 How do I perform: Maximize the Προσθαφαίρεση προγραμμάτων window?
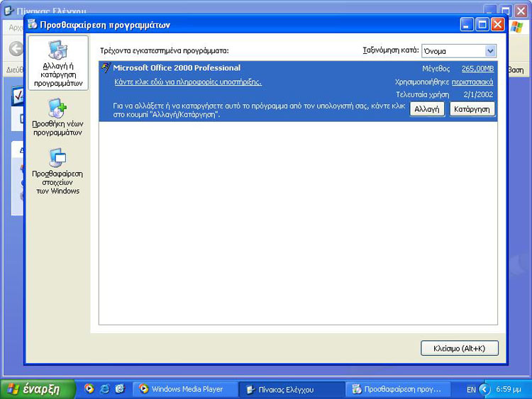(482, 24)
